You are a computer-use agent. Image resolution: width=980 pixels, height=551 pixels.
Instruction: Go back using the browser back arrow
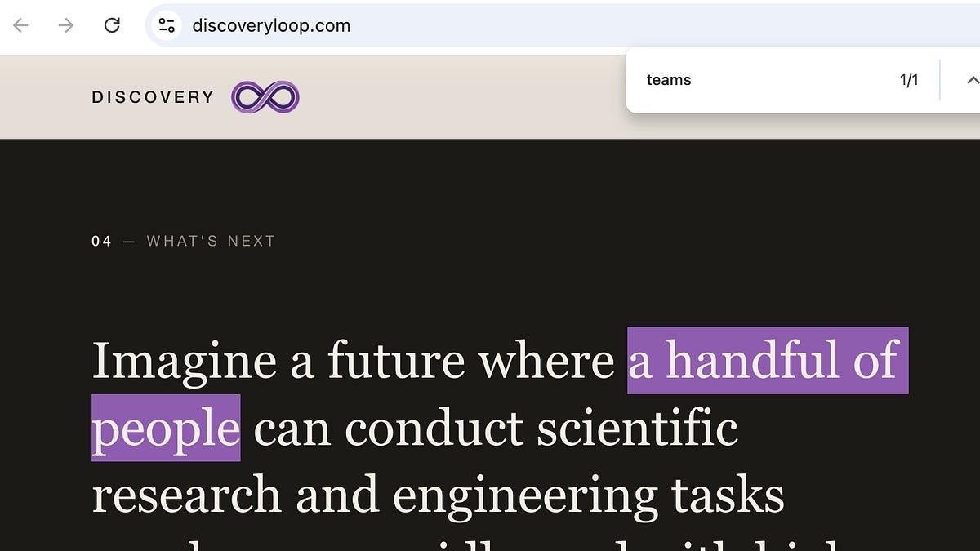click(21, 25)
